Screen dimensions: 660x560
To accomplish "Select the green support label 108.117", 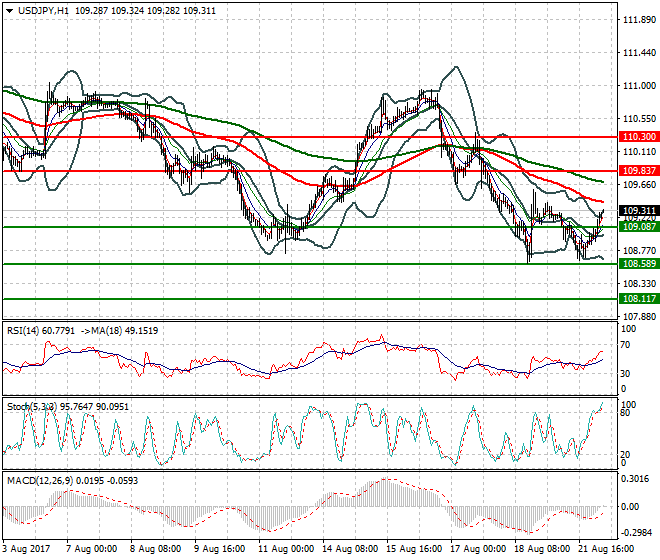I will pyautogui.click(x=639, y=299).
